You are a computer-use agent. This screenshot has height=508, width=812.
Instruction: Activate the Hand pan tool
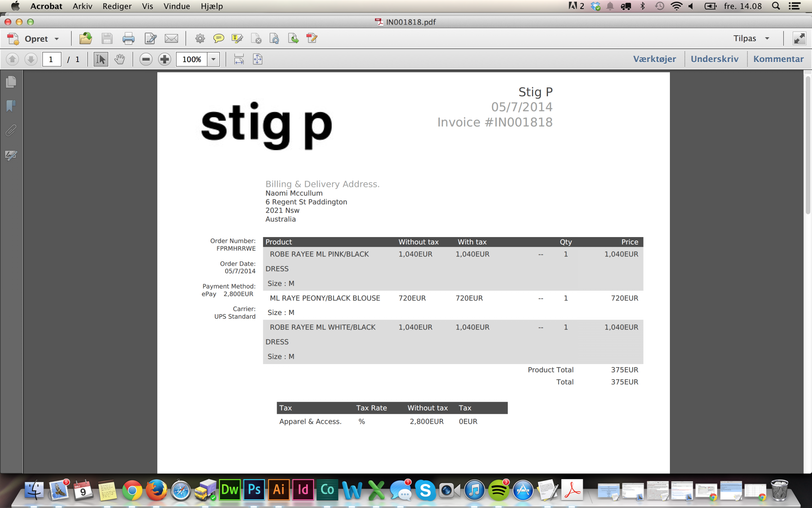[119, 59]
